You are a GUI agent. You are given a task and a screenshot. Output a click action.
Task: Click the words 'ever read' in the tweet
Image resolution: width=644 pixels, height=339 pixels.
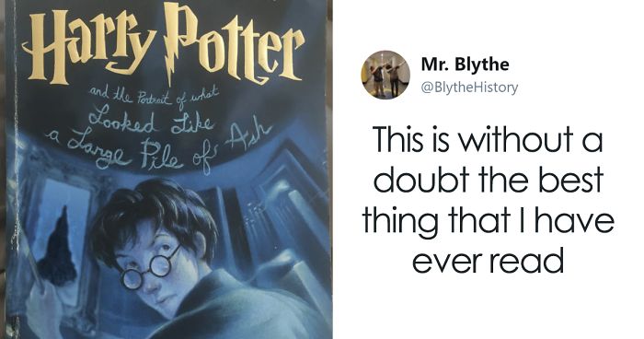pyautogui.click(x=488, y=261)
